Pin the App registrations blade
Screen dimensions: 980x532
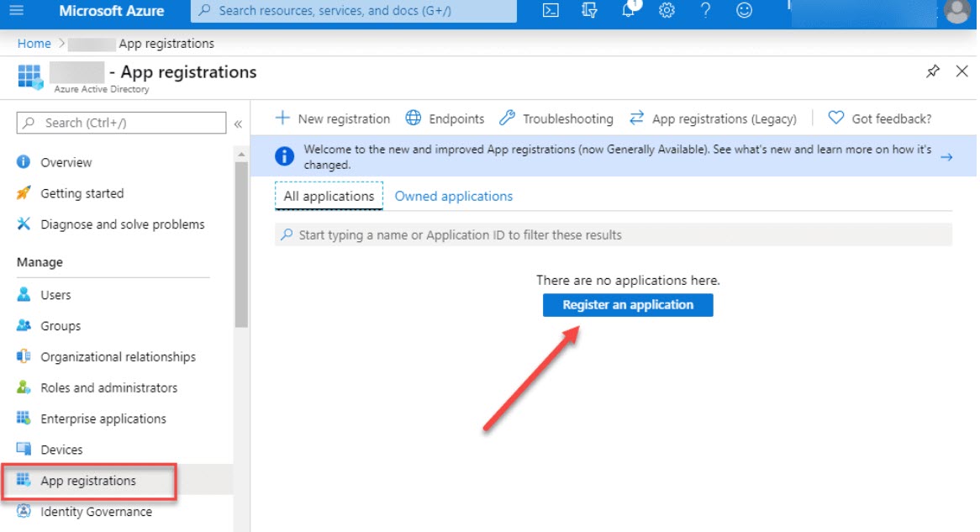(933, 71)
